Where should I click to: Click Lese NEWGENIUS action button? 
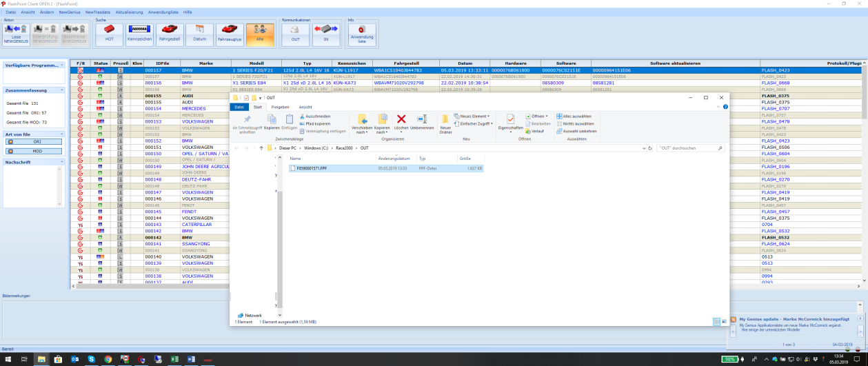pyautogui.click(x=16, y=34)
